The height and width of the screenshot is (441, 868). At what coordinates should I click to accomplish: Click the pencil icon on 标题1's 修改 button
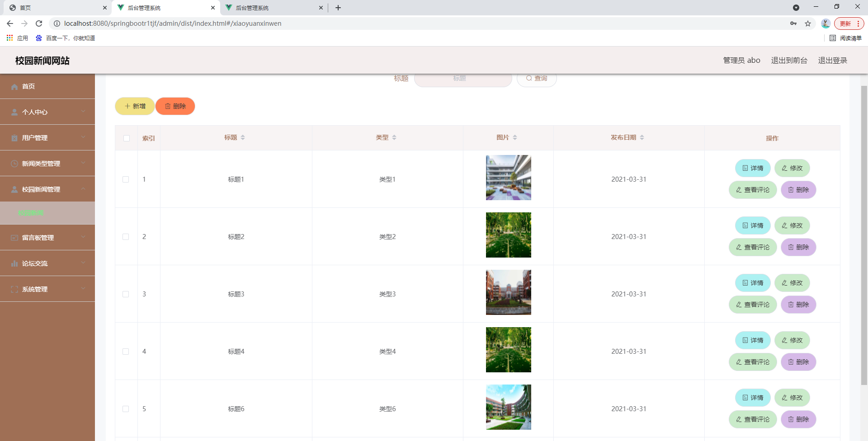pyautogui.click(x=784, y=168)
